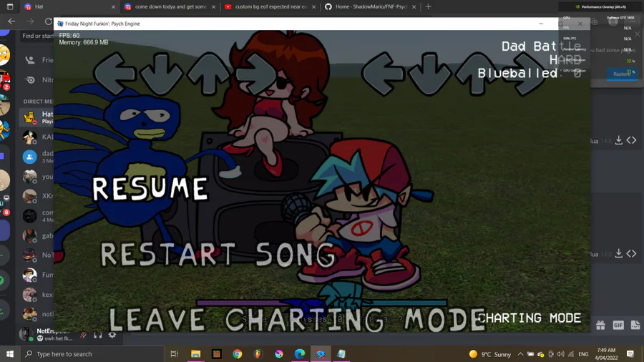644x362 pixels.
Task: Close the Hat browser tab
Action: [x=113, y=7]
